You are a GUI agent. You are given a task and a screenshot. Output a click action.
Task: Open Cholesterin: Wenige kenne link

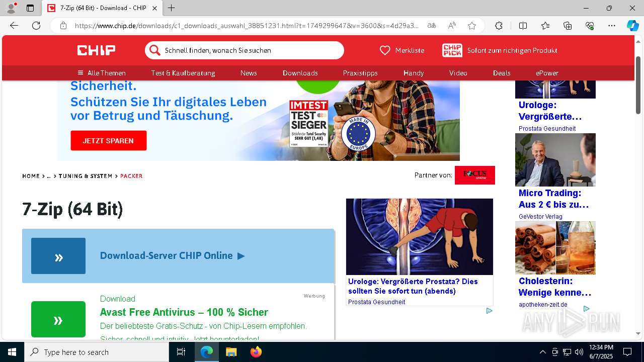(555, 287)
